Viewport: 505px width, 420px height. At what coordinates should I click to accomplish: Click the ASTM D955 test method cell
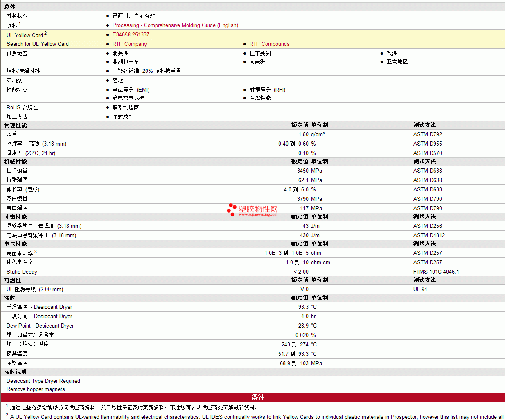coord(428,144)
